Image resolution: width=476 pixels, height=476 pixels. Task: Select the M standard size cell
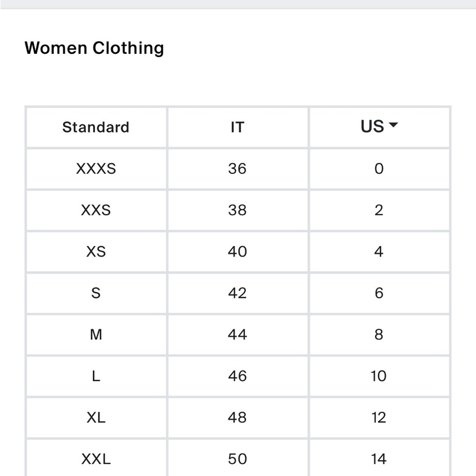[x=96, y=335]
